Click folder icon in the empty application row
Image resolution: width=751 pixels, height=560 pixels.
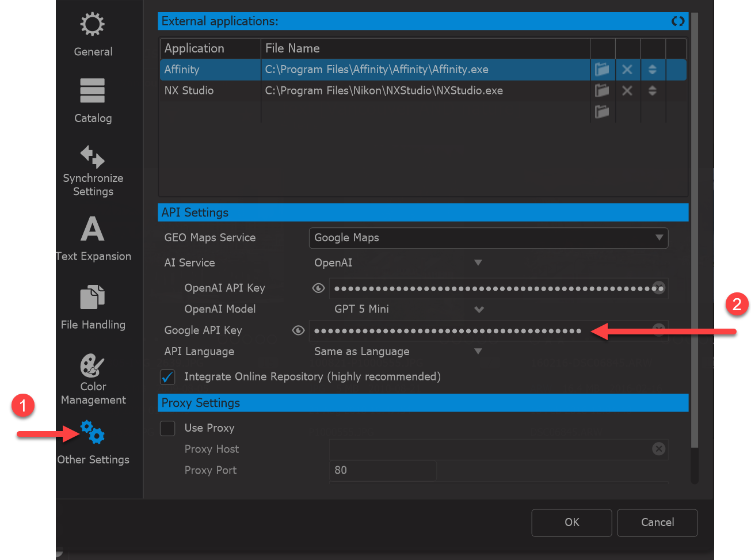pos(602,112)
